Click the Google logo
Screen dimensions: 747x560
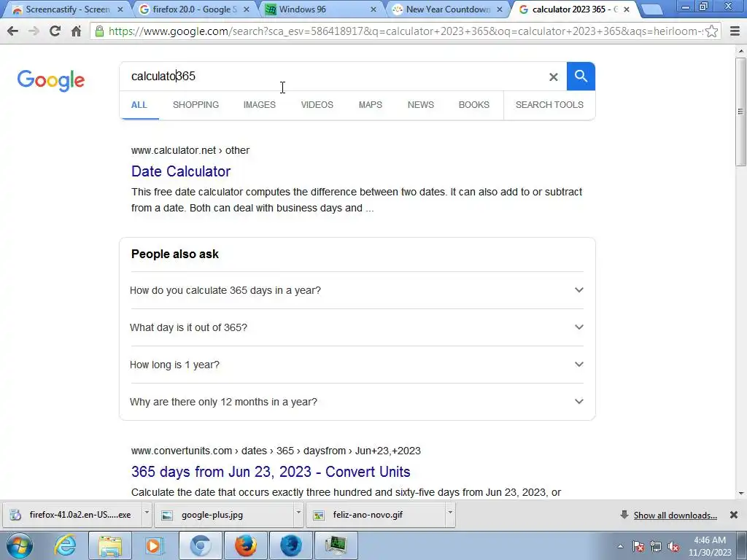tap(51, 80)
